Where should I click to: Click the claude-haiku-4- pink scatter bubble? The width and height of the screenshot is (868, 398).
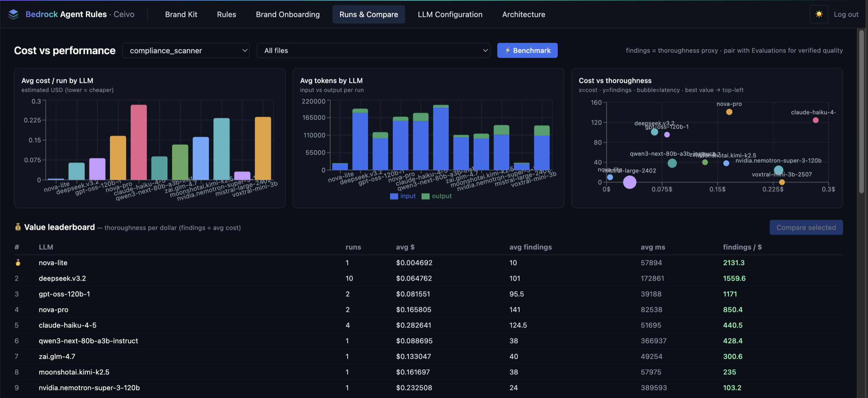816,120
